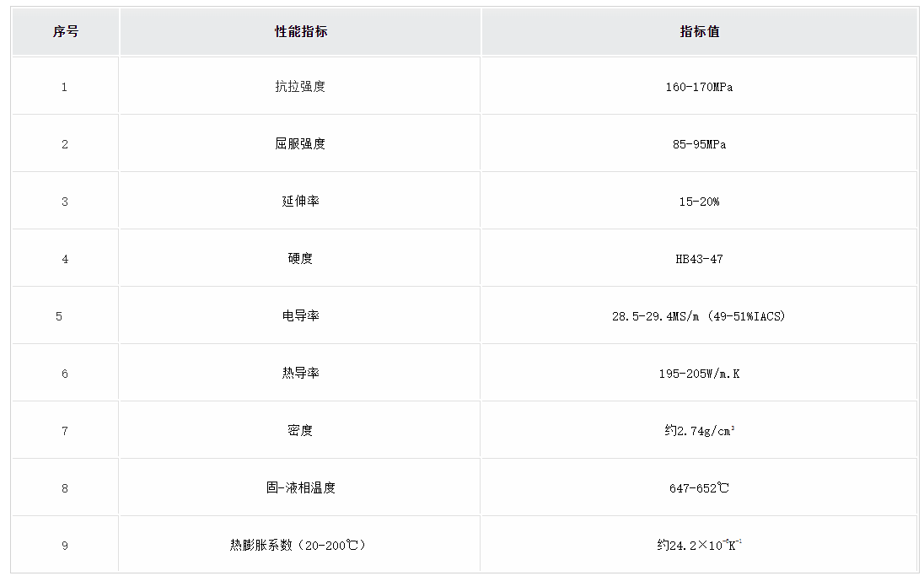The width and height of the screenshot is (924, 576).
Task: Select the 延伸率 cell
Action: click(300, 202)
